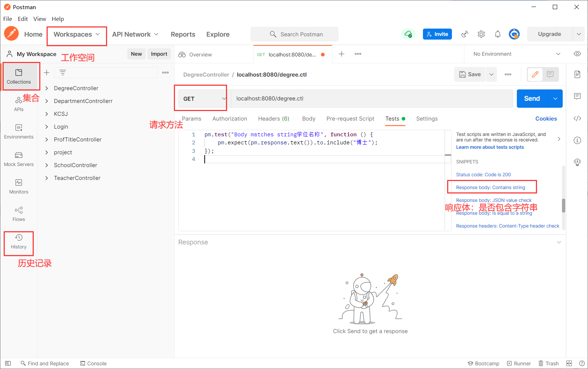Open the Mock Servers sidebar panel
The image size is (588, 369).
tap(19, 159)
